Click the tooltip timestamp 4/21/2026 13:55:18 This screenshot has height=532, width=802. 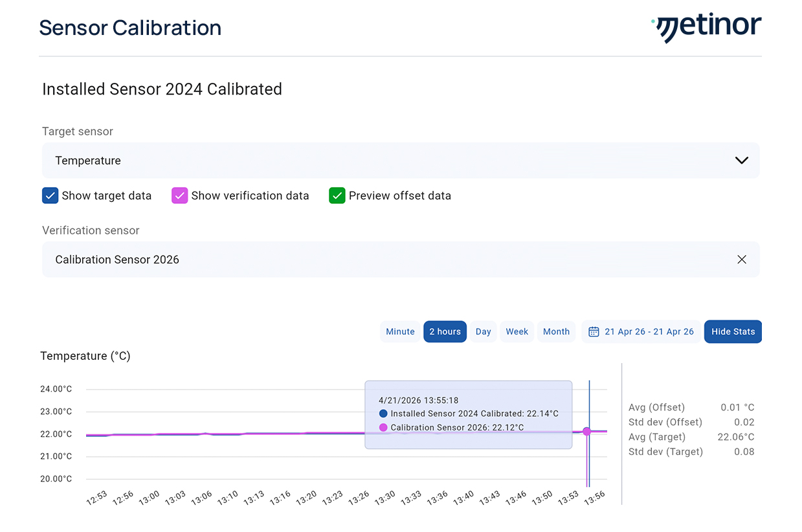[419, 401]
